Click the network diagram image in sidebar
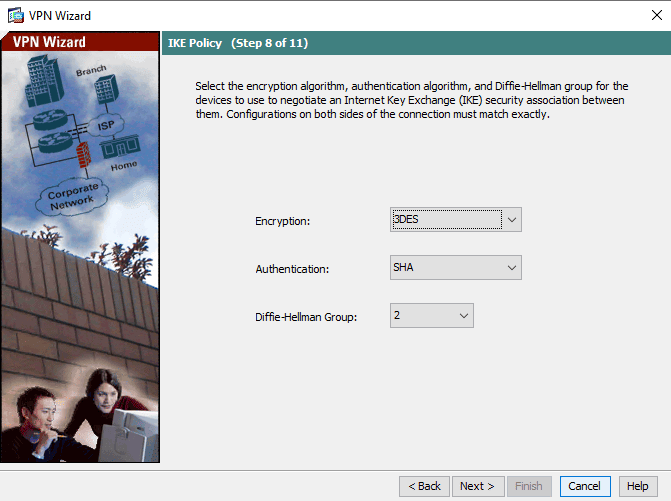Image resolution: width=671 pixels, height=501 pixels. tap(80, 257)
